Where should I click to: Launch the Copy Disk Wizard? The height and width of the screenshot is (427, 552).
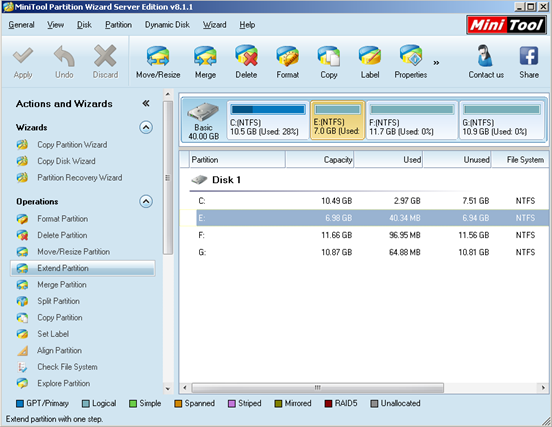pos(66,161)
